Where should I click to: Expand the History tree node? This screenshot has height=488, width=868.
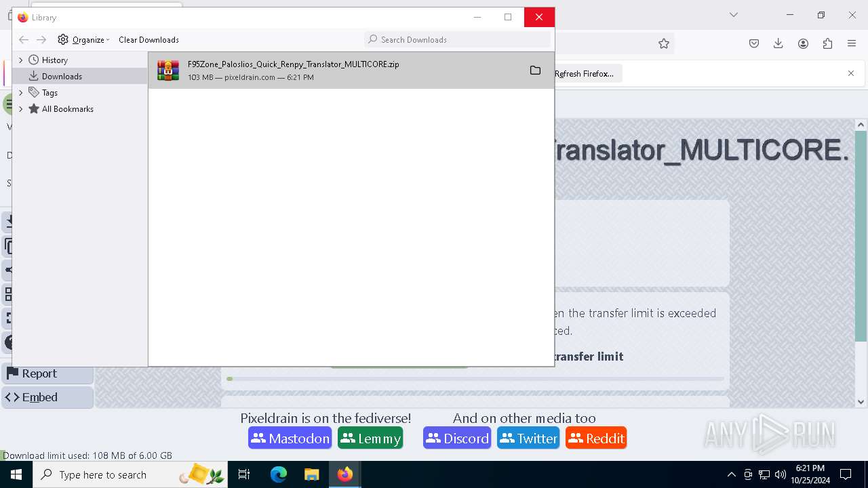click(x=20, y=60)
